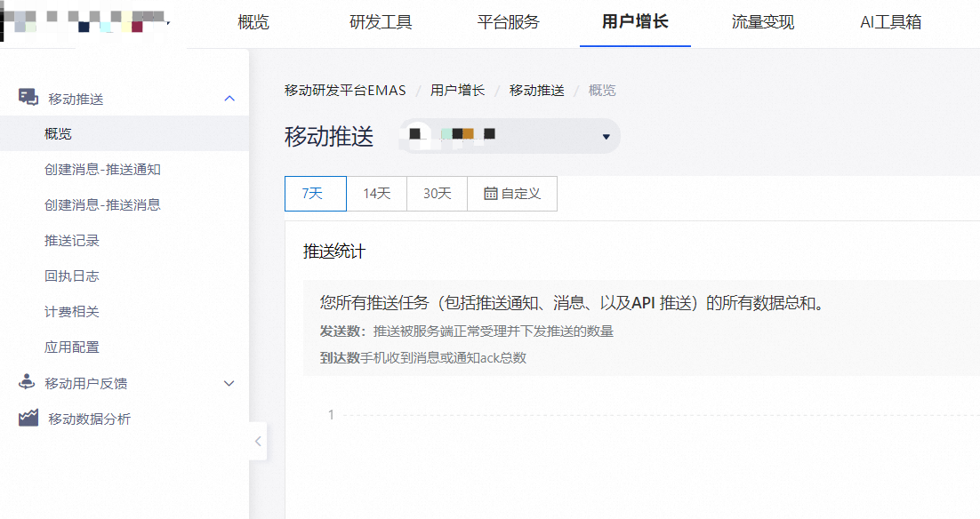Click the 移动推送 page title
This screenshot has height=519, width=980.
(329, 136)
